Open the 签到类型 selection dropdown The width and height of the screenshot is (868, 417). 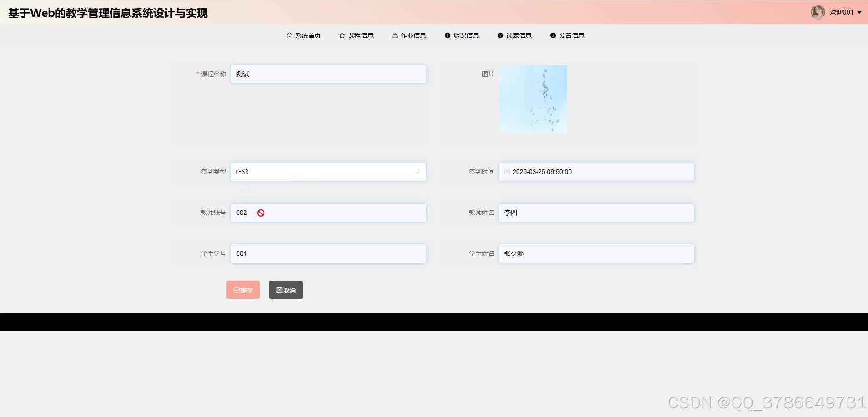pos(328,172)
